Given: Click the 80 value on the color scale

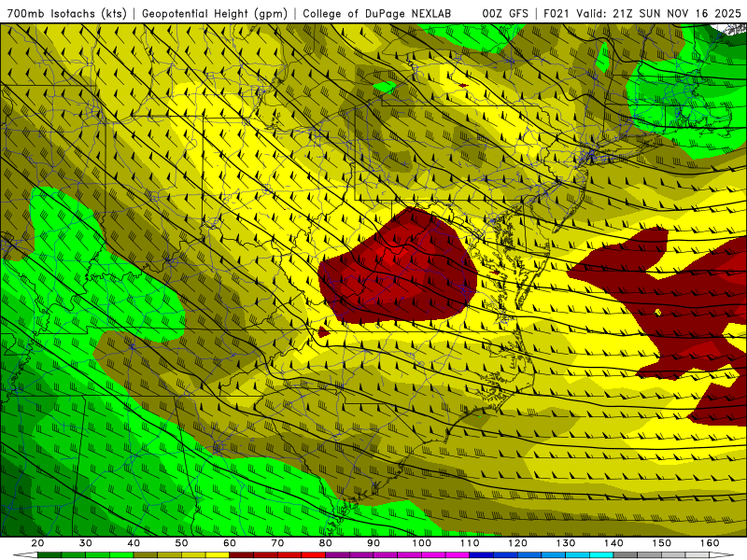Looking at the screenshot, I should [325, 543].
